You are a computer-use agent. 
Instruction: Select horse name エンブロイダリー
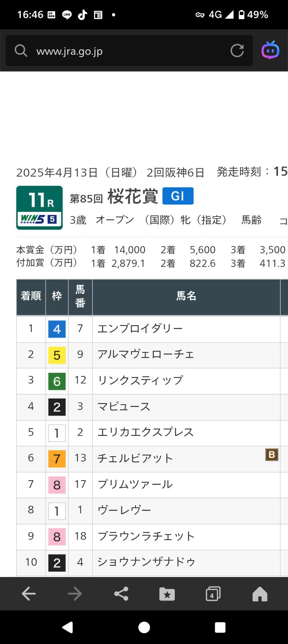[x=140, y=328]
